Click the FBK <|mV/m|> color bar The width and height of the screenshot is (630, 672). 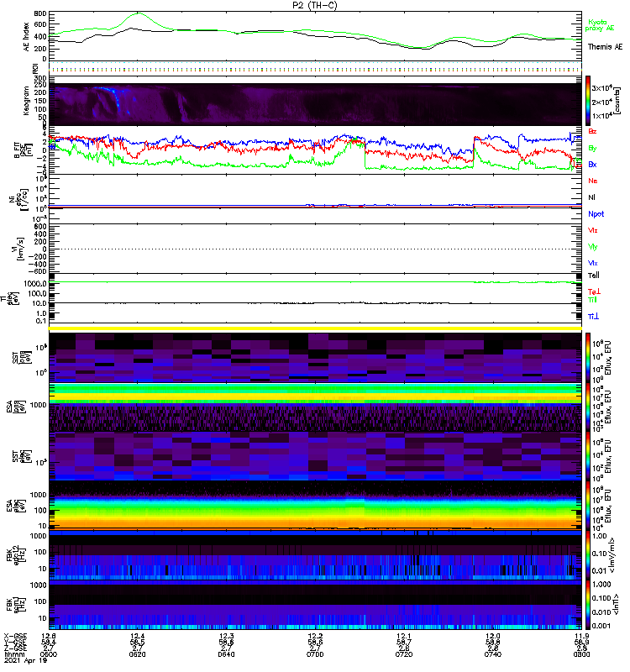click(588, 555)
